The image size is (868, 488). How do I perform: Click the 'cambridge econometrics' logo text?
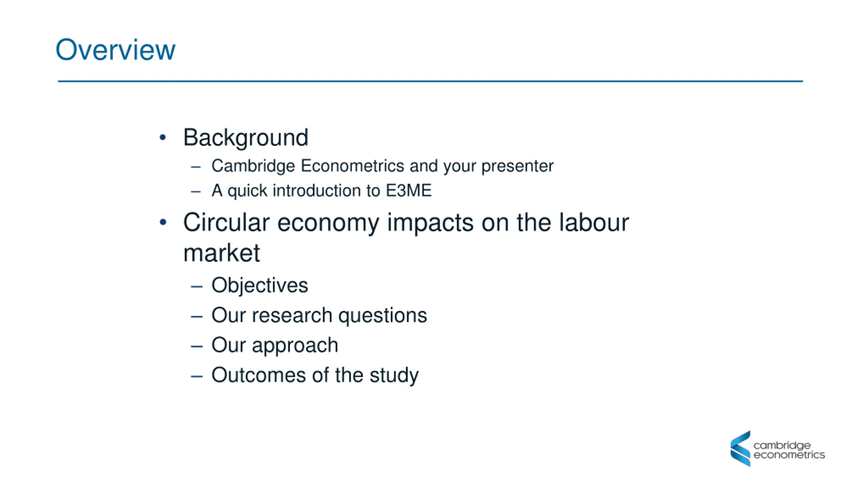coord(789,450)
